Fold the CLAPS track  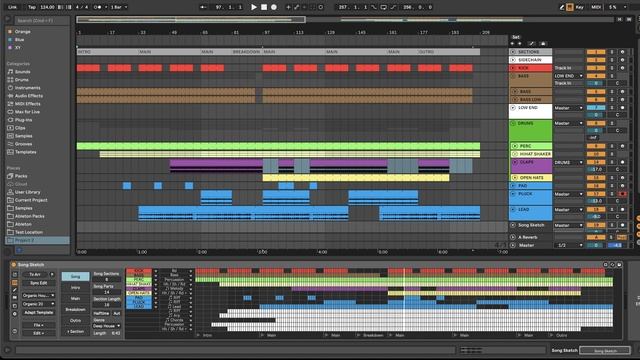click(515, 162)
